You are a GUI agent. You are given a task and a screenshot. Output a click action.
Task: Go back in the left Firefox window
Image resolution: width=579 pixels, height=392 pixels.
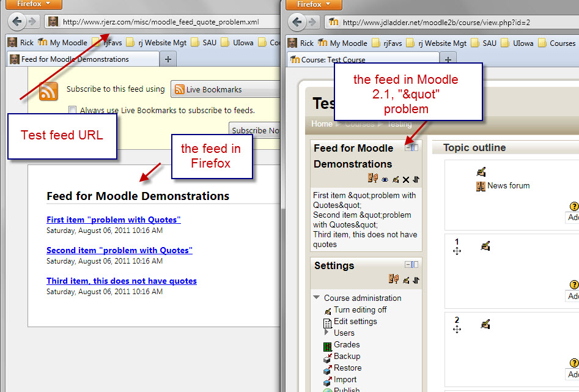(x=17, y=21)
